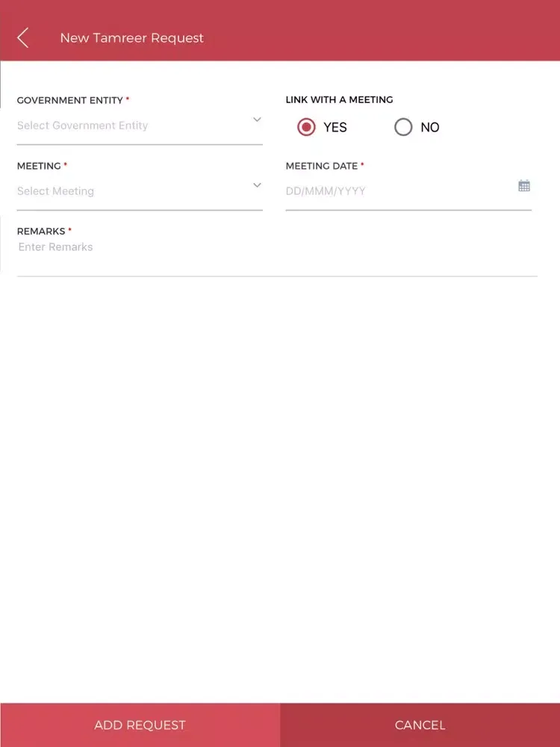Viewport: 560px width, 747px height.
Task: Click the GOVERNMENT ENTITY field label
Action: point(70,100)
